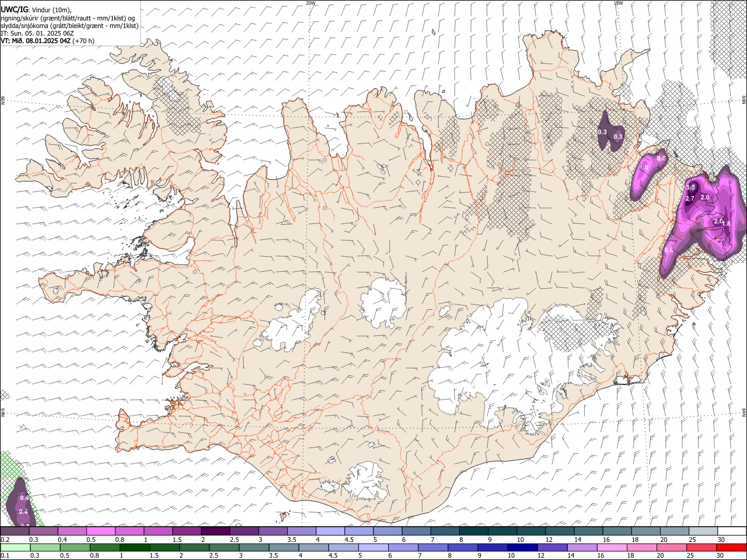Pick the bright pink 0.5 swatch in upper legend

[100, 531]
